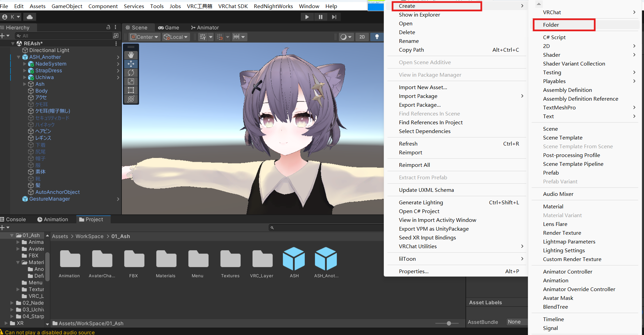Click the Step forward button
This screenshot has width=644, height=335.
click(334, 17)
